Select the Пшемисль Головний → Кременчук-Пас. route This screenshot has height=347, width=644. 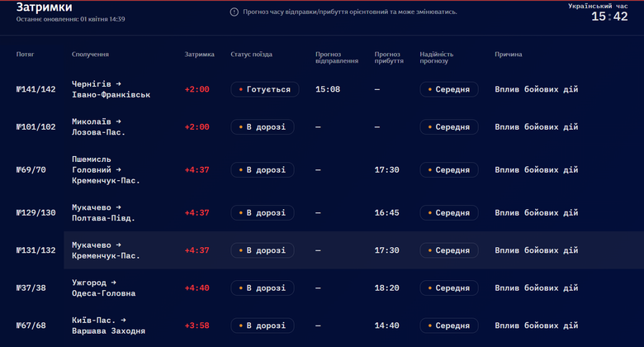pos(106,170)
